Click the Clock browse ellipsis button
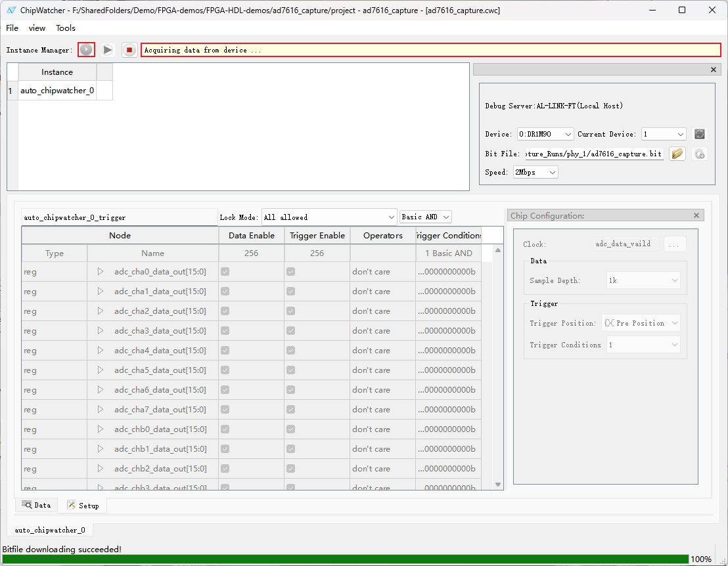This screenshot has height=566, width=728. (674, 244)
